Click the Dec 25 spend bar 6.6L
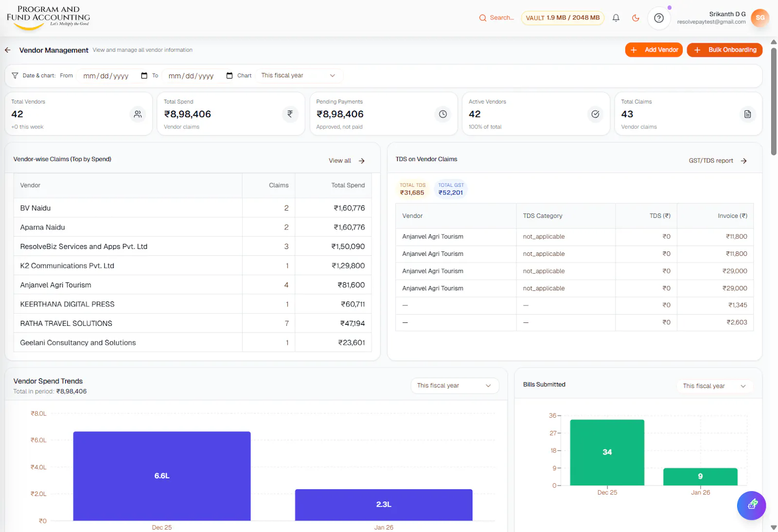Image resolution: width=778 pixels, height=532 pixels. pyautogui.click(x=162, y=476)
